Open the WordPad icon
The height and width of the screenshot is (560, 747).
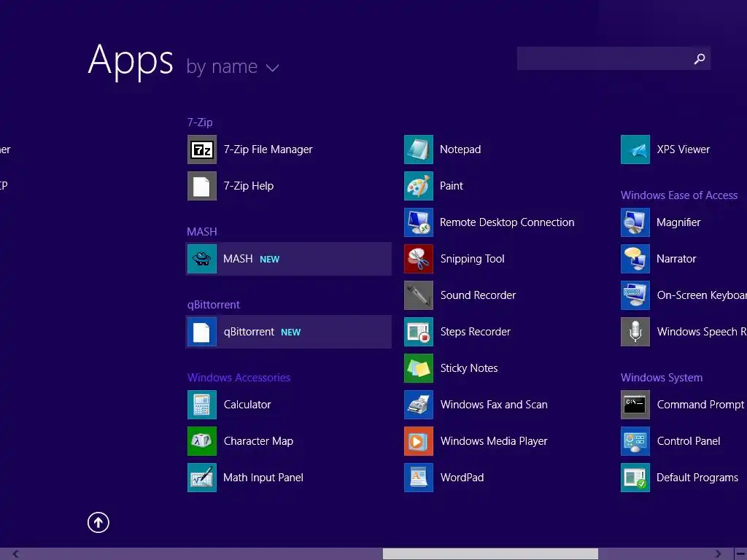click(419, 478)
